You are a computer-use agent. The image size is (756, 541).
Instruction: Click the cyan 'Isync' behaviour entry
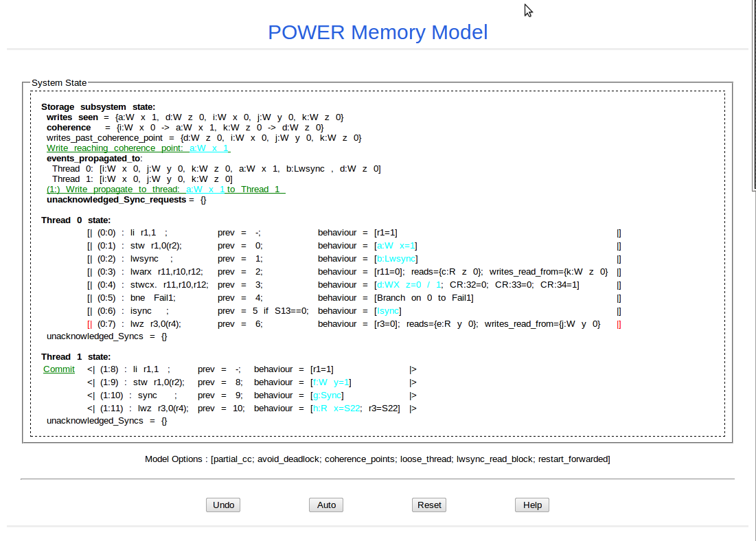coord(388,311)
